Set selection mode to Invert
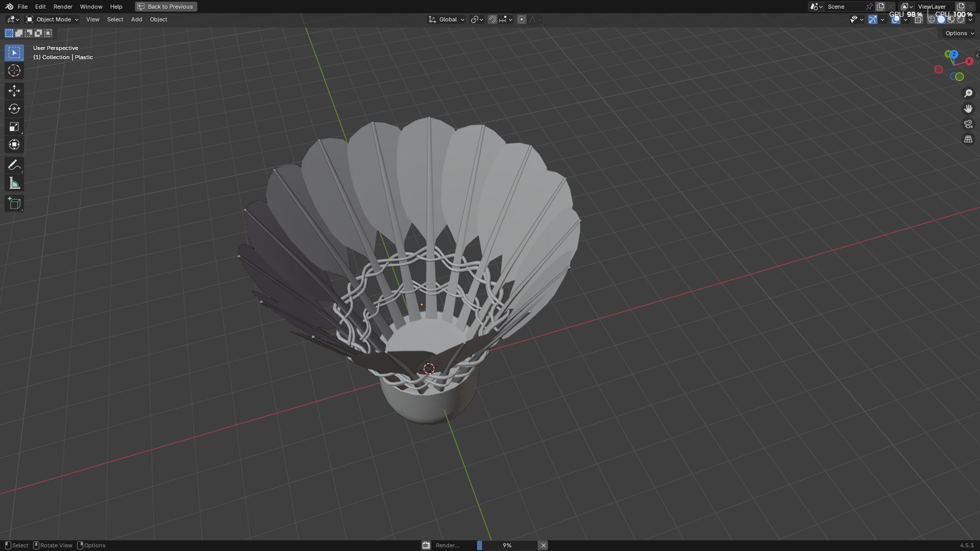The width and height of the screenshot is (980, 551). click(x=38, y=33)
